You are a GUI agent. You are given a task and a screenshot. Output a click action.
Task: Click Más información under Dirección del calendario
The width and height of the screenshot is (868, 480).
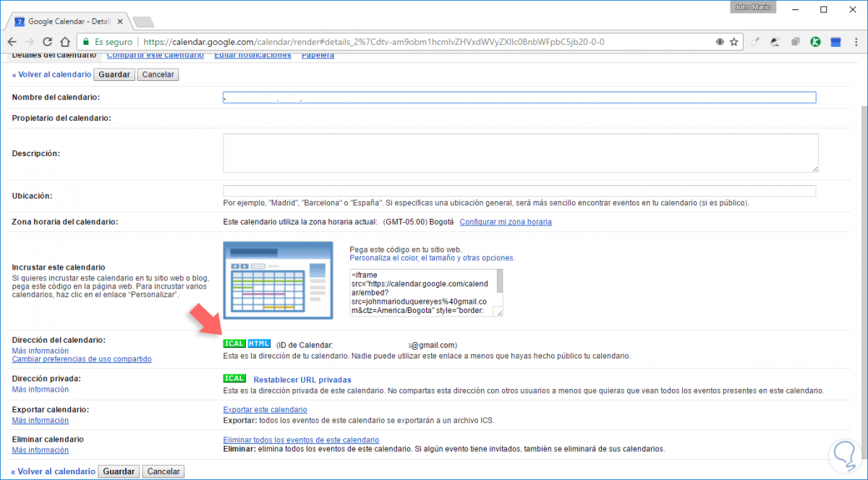click(41, 351)
